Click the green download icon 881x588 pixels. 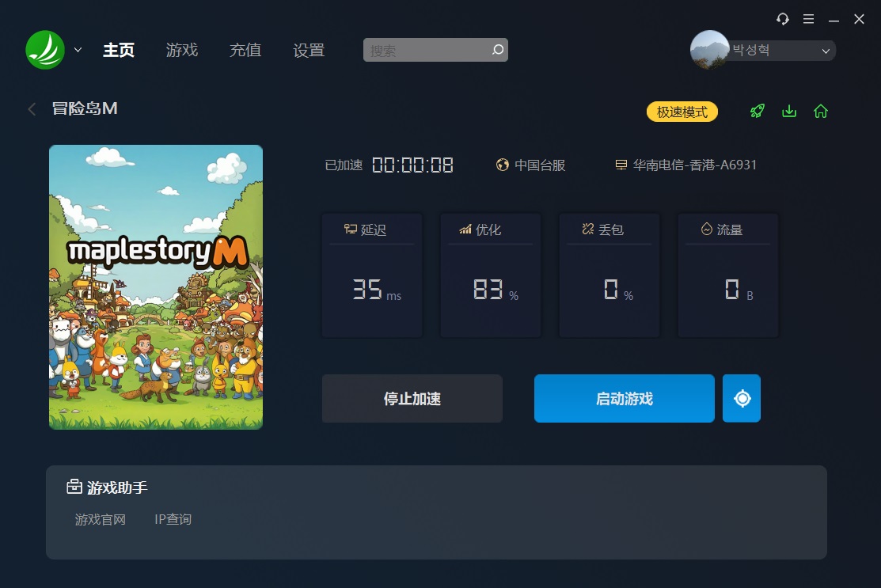point(789,112)
